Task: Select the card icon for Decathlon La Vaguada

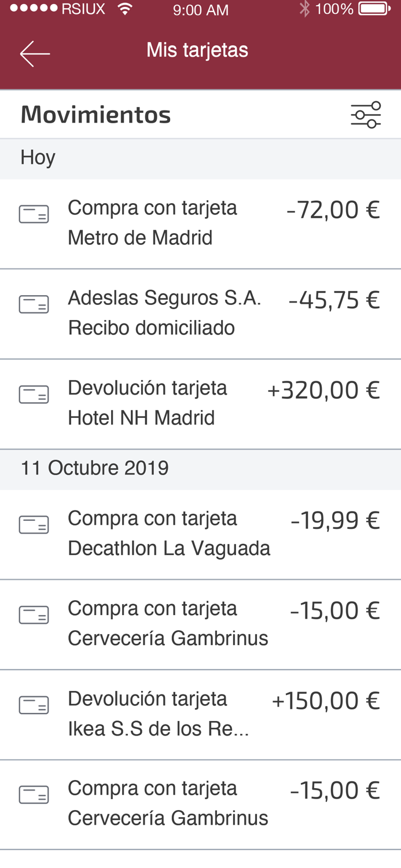Action: click(35, 525)
